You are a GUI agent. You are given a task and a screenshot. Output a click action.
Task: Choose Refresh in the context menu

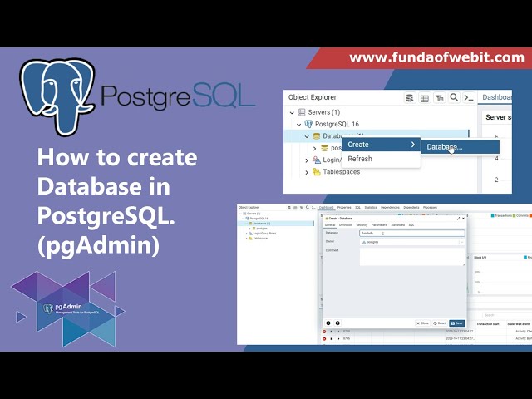click(x=381, y=159)
